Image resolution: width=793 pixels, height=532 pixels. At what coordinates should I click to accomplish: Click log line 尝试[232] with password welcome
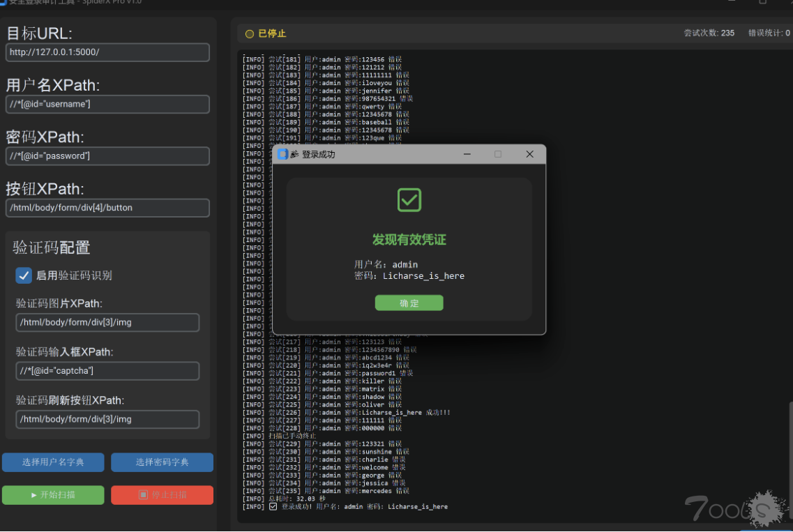324,467
